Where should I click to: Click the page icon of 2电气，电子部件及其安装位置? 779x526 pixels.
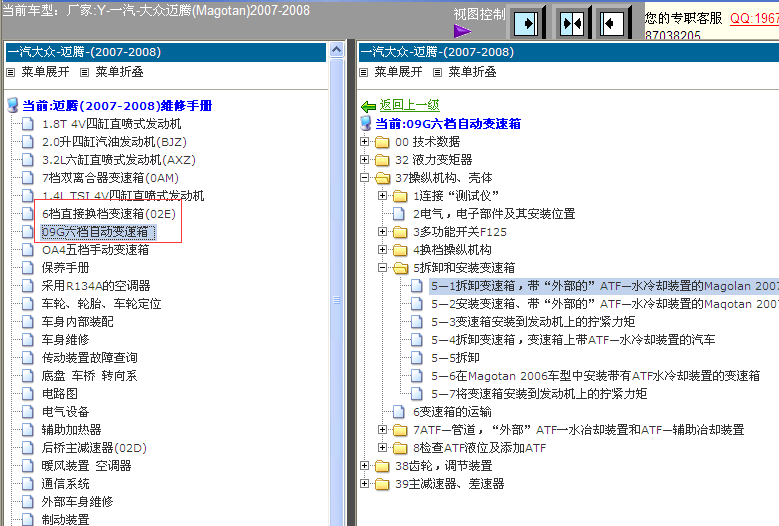pyautogui.click(x=399, y=214)
